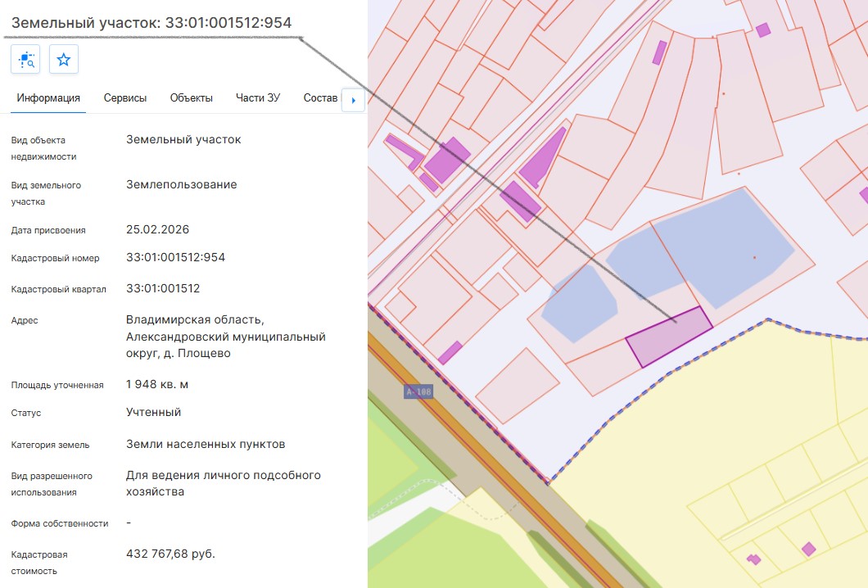Click cadastral number 33:01:001512:954 value
The image size is (868, 588).
click(x=175, y=257)
